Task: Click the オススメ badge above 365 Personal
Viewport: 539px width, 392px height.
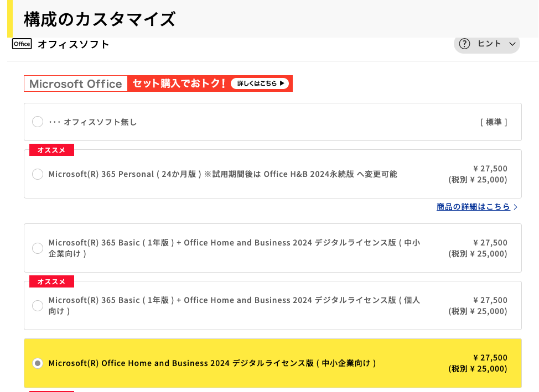Action: coord(51,150)
